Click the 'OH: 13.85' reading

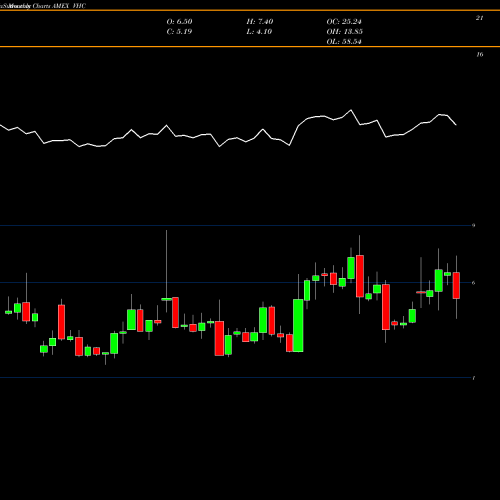point(344,31)
